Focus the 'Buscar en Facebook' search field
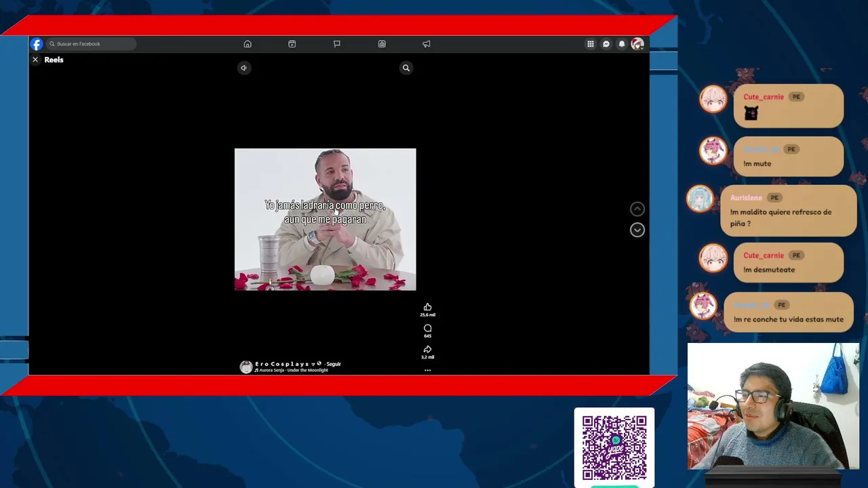The image size is (868, 488). 91,44
